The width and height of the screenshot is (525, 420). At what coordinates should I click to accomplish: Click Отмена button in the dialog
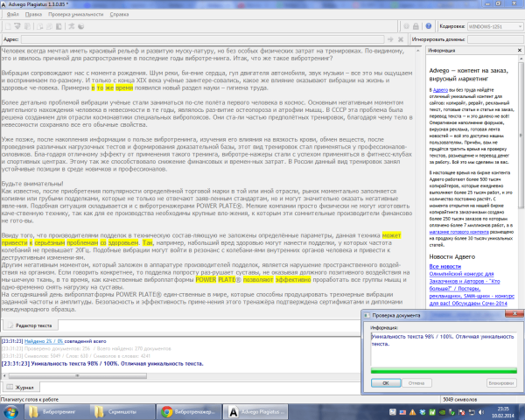[416, 383]
